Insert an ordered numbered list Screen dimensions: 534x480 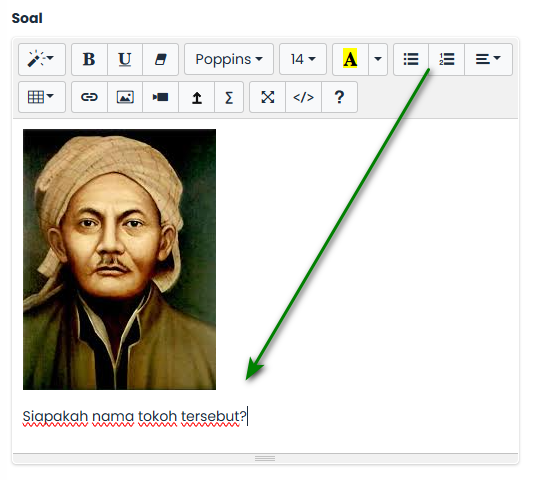click(x=446, y=59)
